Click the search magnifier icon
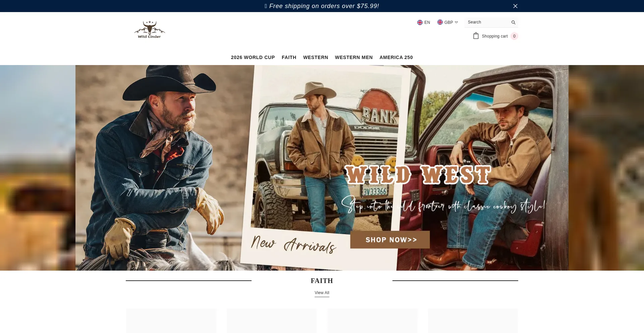The width and height of the screenshot is (644, 333). 513,22
